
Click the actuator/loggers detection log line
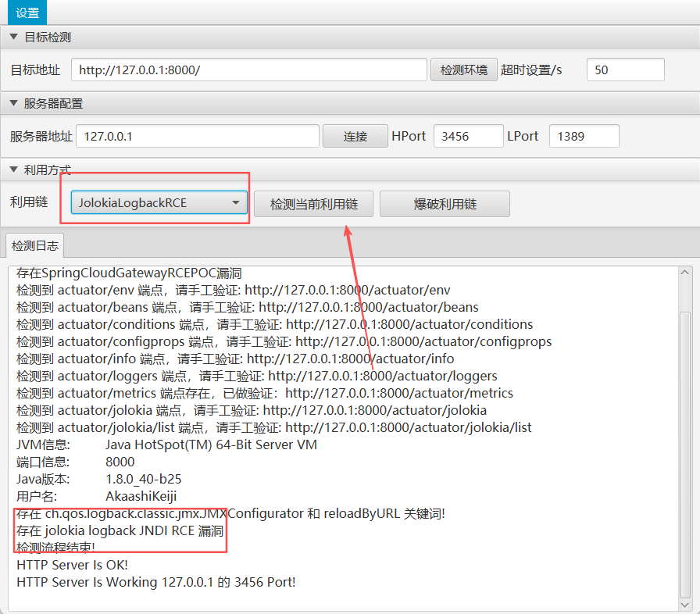pyautogui.click(x=257, y=377)
